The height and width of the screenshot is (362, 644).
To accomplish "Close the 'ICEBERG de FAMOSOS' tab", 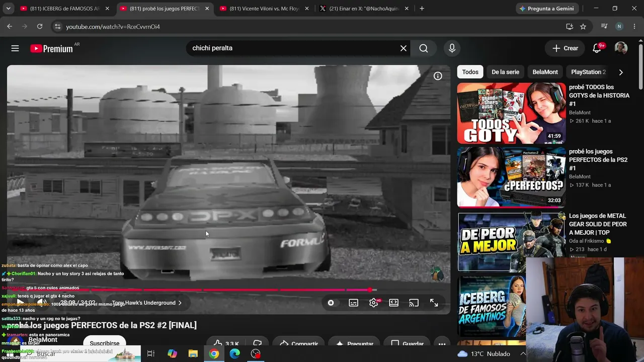I will (107, 9).
